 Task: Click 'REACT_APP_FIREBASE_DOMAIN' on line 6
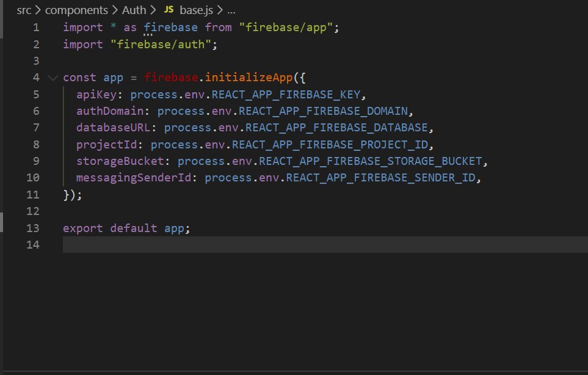click(323, 111)
